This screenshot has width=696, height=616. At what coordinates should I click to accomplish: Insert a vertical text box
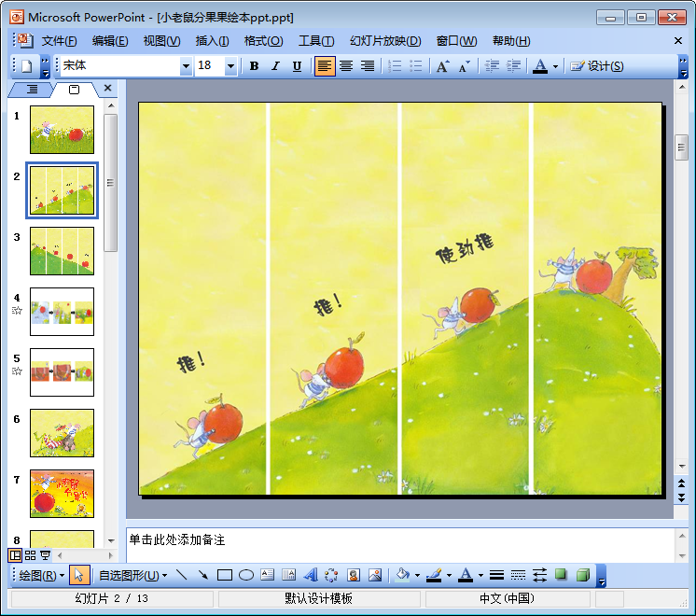[289, 575]
